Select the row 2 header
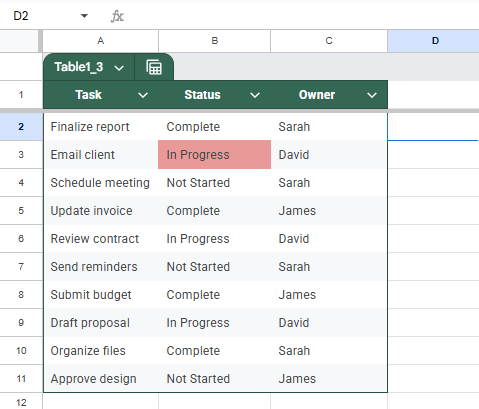This screenshot has width=479, height=409. [x=21, y=127]
